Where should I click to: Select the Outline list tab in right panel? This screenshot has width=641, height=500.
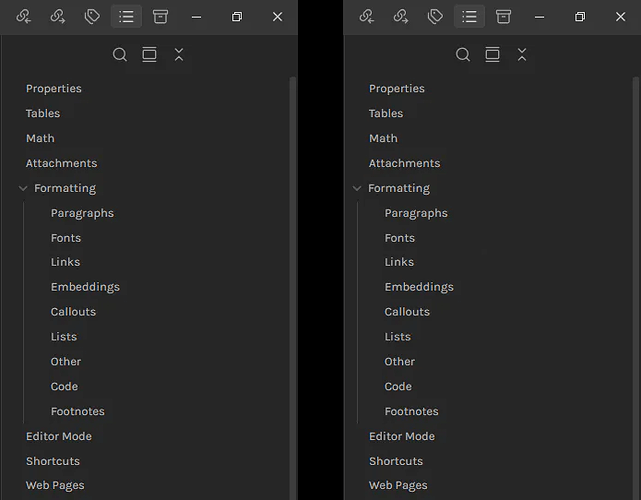point(469,17)
